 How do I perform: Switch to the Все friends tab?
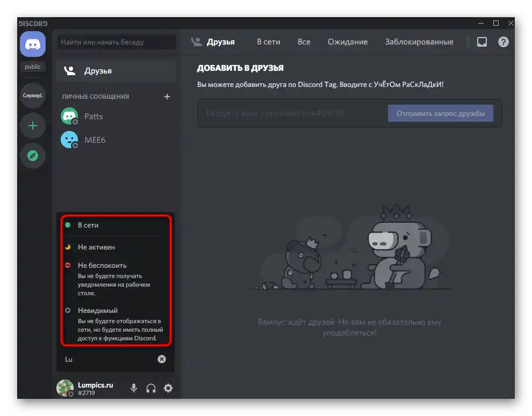(304, 42)
